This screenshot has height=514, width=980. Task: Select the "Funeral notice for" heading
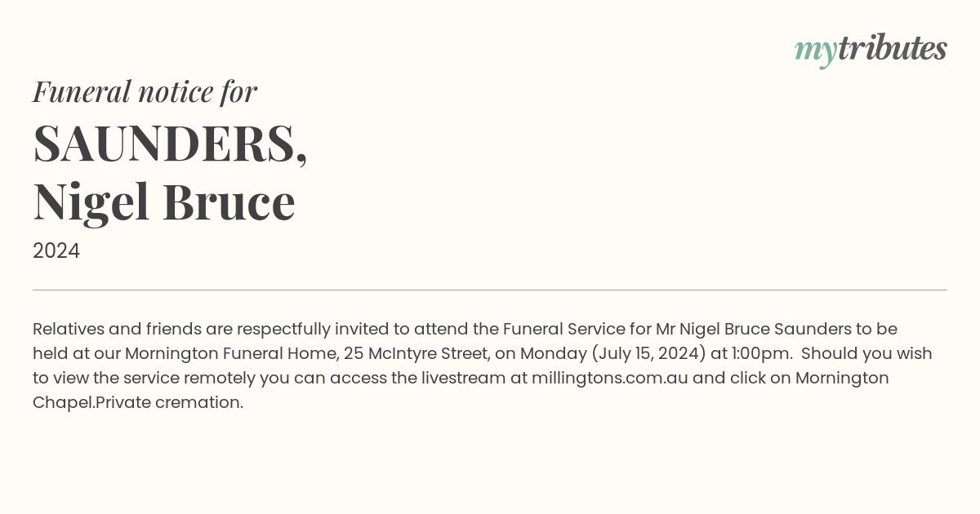[x=145, y=91]
